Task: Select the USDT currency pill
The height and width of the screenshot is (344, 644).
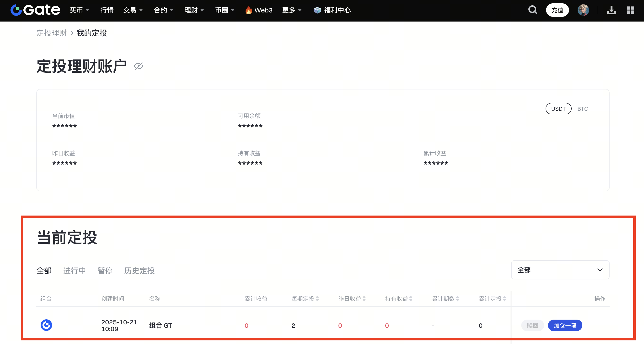Action: (558, 109)
